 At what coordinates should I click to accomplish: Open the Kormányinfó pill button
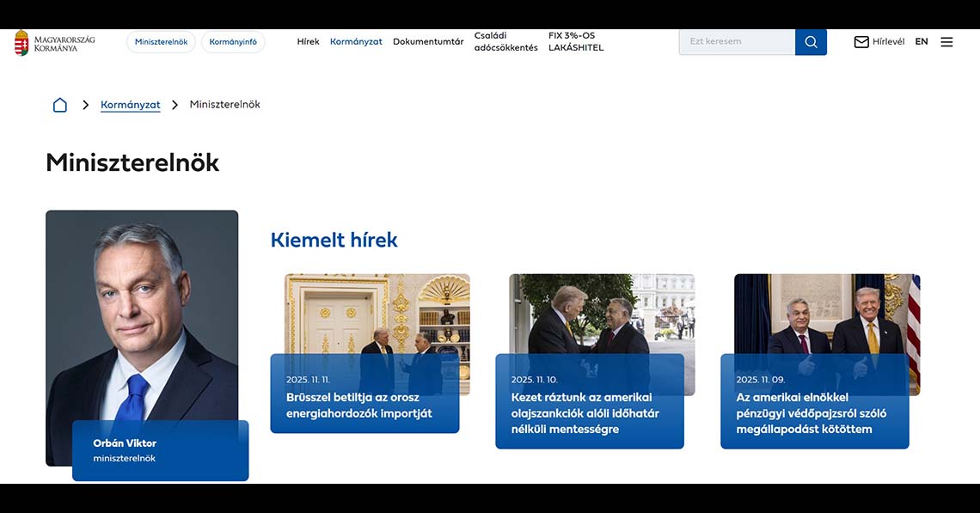(x=233, y=41)
